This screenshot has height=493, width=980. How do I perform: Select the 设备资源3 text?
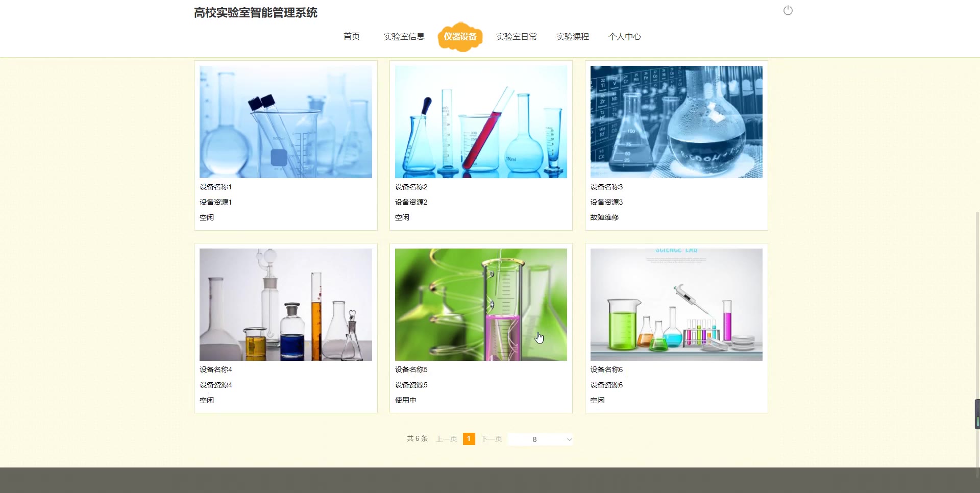tap(607, 202)
